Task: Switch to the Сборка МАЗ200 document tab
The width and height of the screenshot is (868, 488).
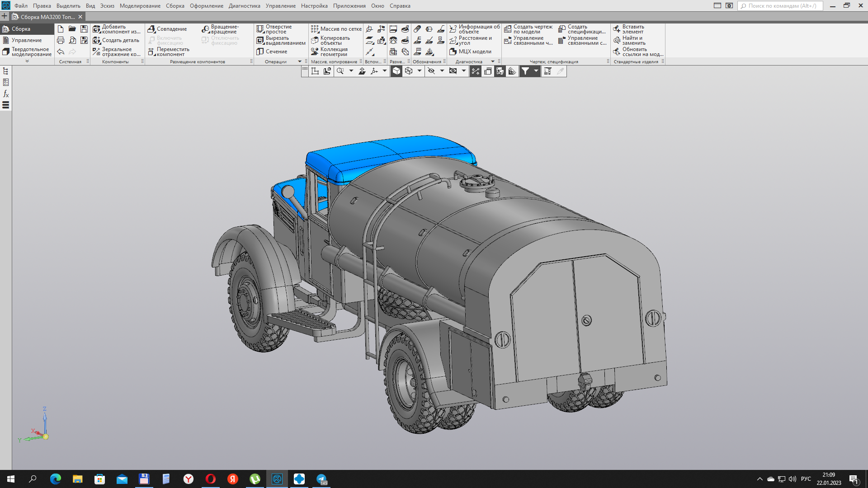Action: tap(47, 17)
